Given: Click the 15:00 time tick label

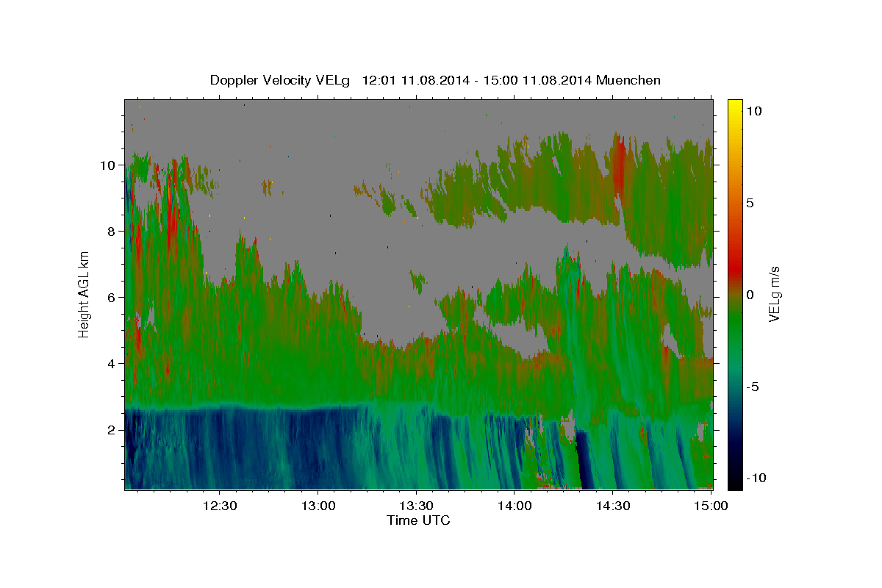Looking at the screenshot, I should pyautogui.click(x=711, y=506).
